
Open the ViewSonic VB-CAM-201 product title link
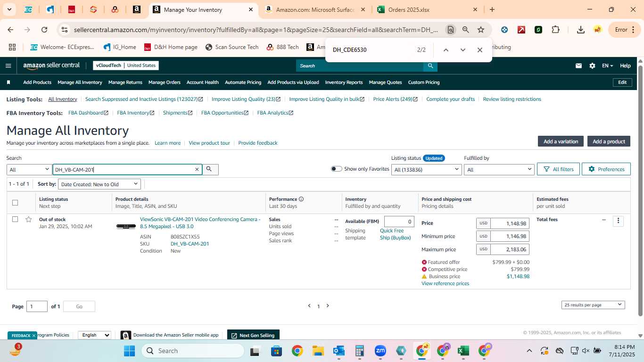[x=200, y=223]
